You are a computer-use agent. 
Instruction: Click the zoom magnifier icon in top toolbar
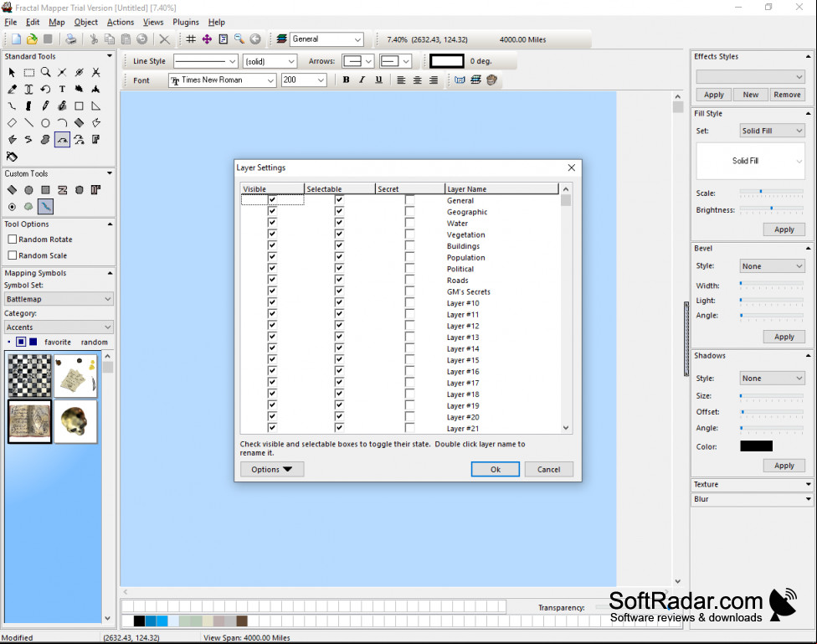(x=239, y=39)
